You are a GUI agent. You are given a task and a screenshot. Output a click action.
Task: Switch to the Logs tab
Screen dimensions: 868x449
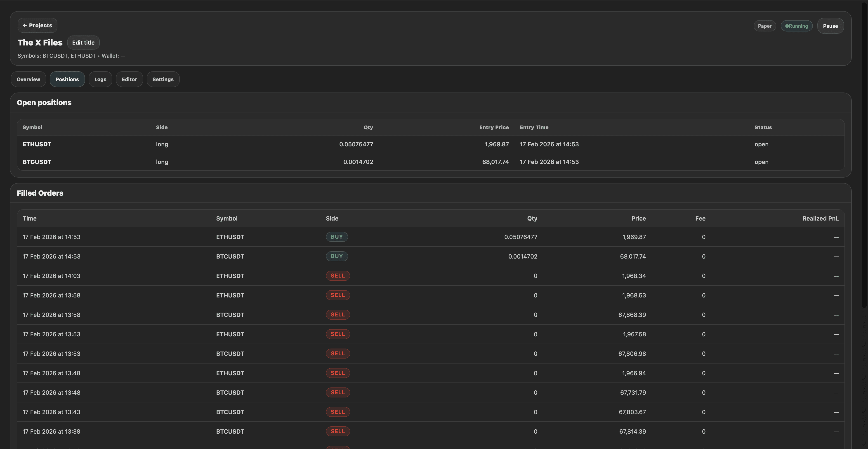coord(100,79)
